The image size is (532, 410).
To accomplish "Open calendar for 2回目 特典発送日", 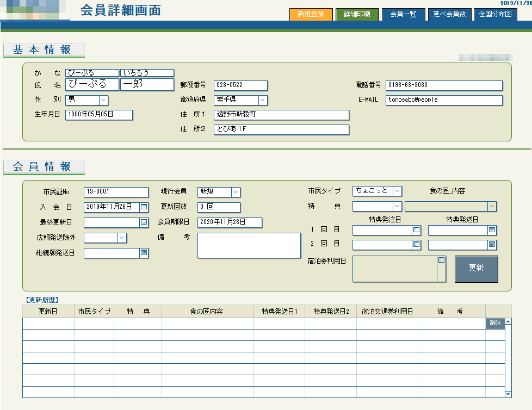I will [x=492, y=245].
